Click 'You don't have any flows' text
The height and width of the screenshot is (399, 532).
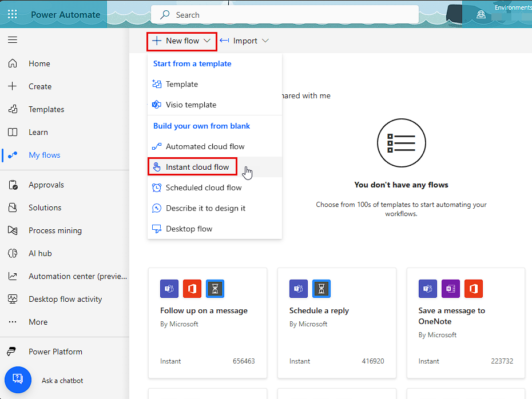[x=401, y=185]
